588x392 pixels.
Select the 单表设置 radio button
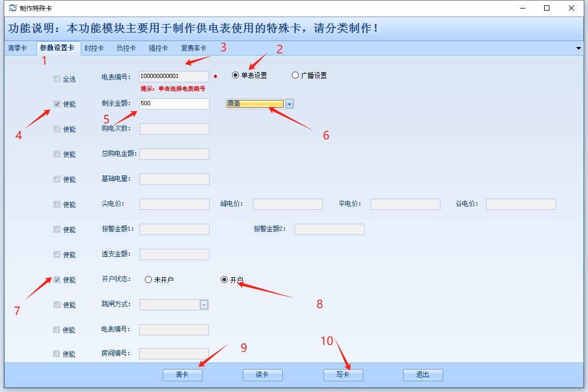point(235,75)
